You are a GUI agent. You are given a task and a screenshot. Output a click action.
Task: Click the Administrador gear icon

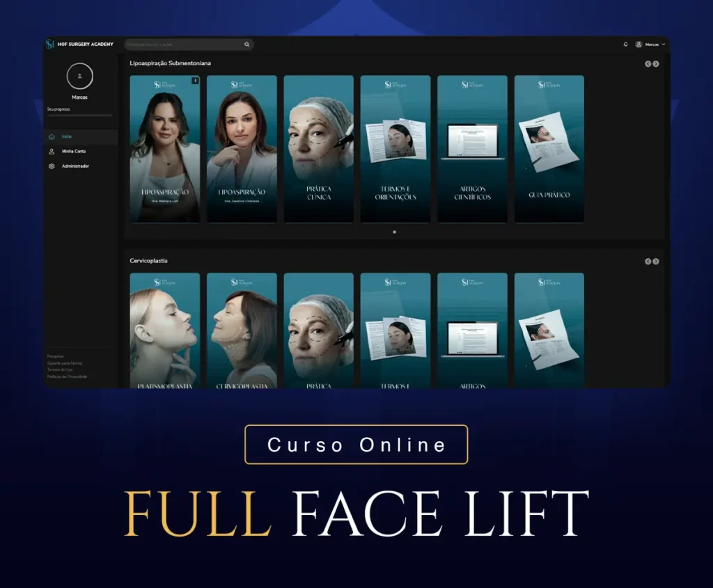pyautogui.click(x=52, y=166)
